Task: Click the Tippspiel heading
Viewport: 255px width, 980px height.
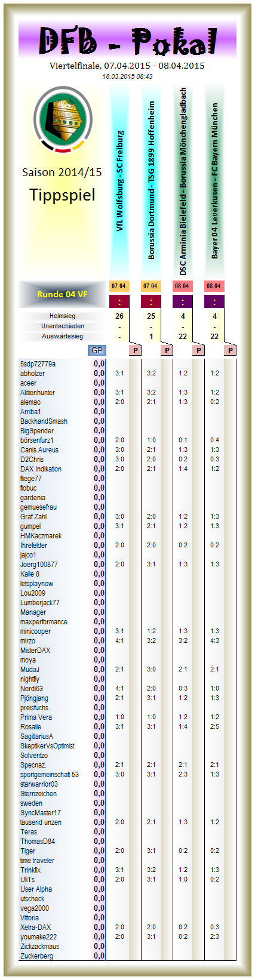Action: click(x=62, y=195)
